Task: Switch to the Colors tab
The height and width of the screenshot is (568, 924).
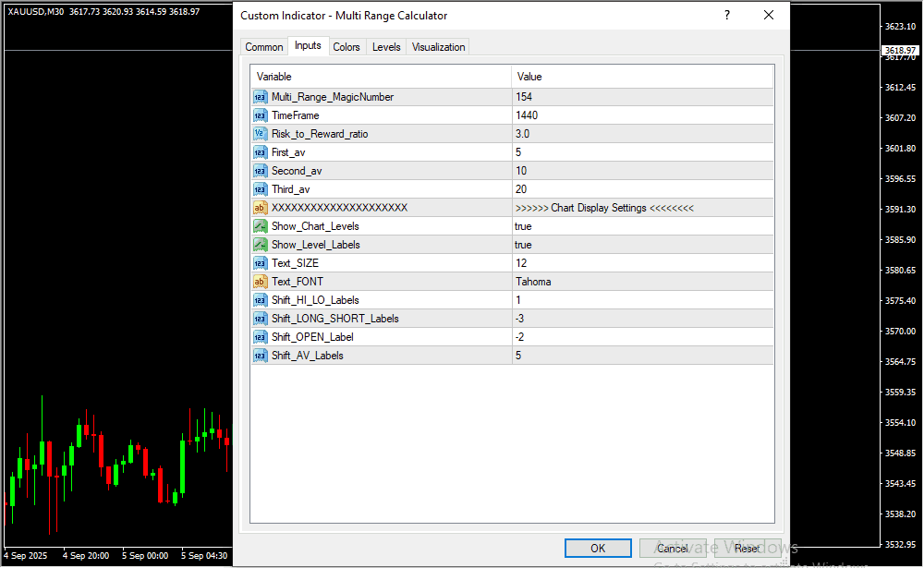Action: (346, 47)
